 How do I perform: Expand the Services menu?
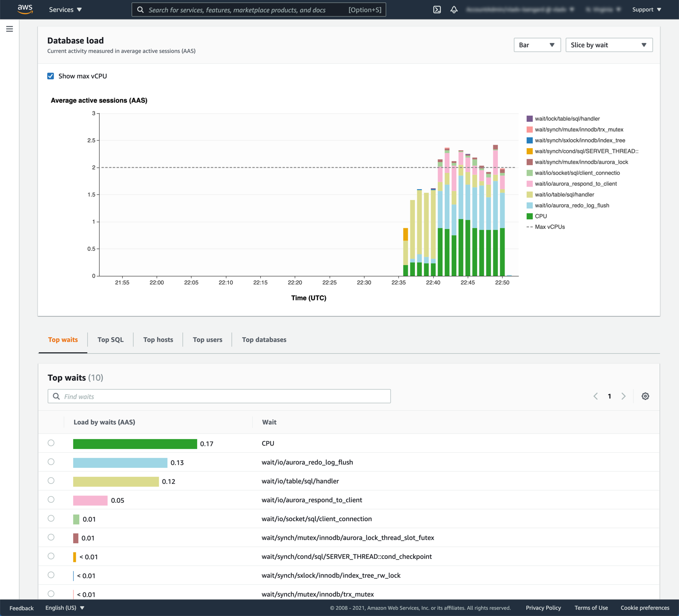pyautogui.click(x=65, y=9)
